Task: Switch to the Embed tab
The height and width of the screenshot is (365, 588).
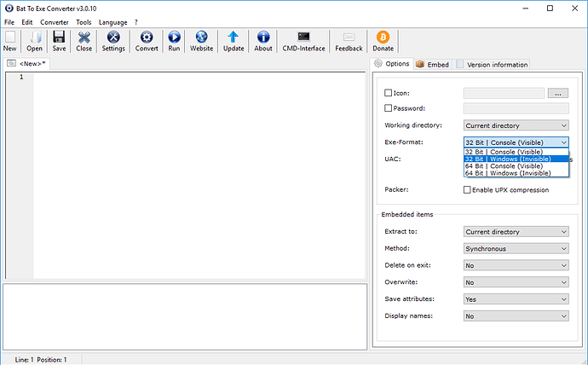Action: click(x=433, y=65)
